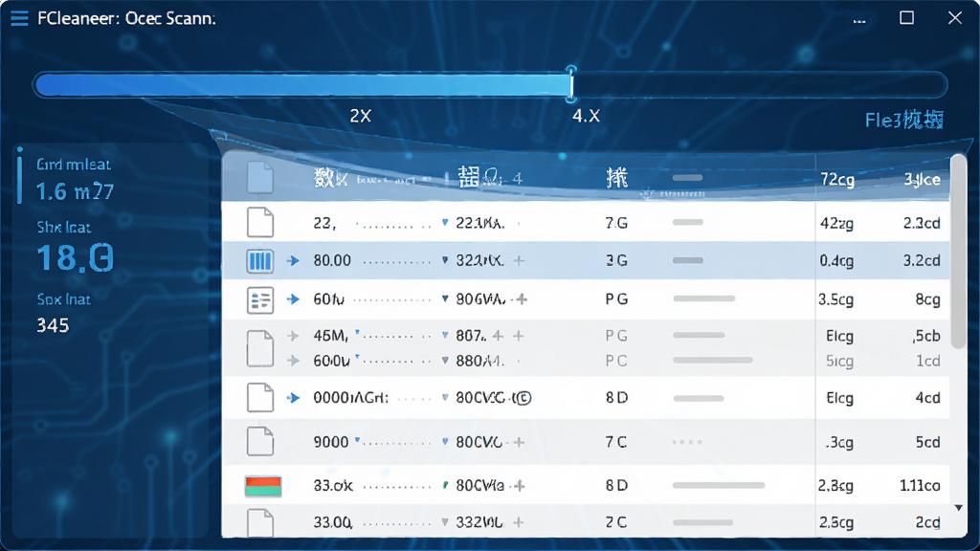Viewport: 980px width, 551px height.
Task: Click the scan progress slider handle
Action: coord(571,84)
